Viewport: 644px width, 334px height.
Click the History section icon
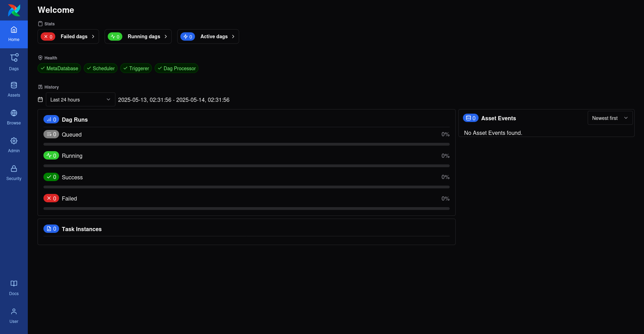coord(40,87)
